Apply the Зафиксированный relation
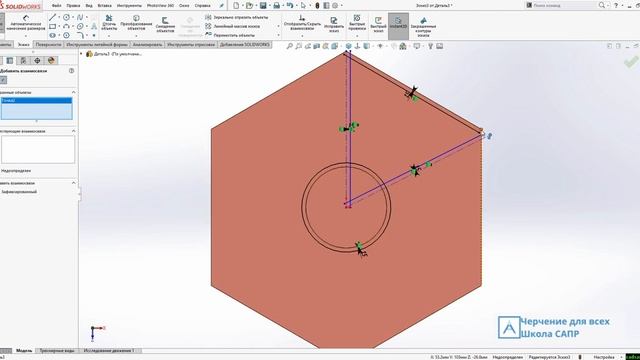The image size is (640, 360). pos(19,191)
